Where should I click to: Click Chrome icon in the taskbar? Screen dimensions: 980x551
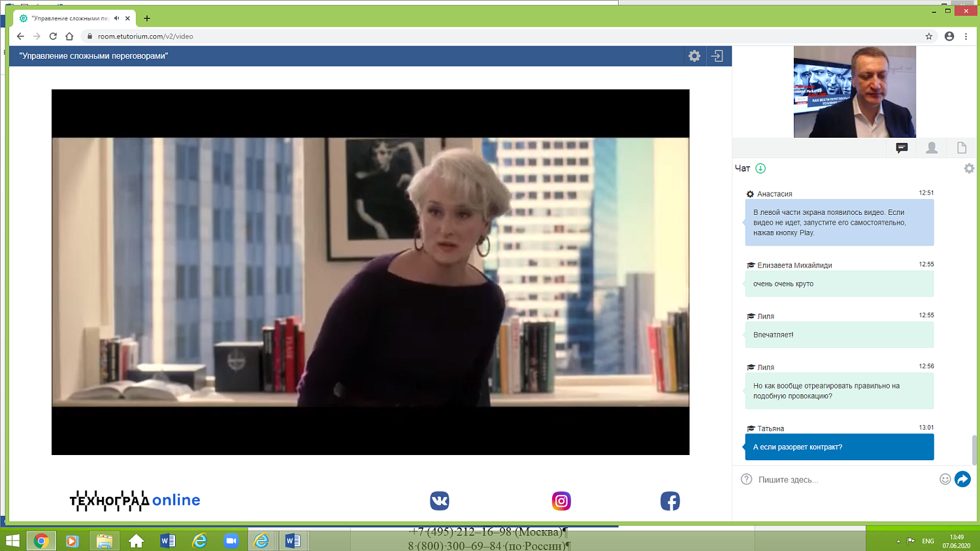(41, 541)
